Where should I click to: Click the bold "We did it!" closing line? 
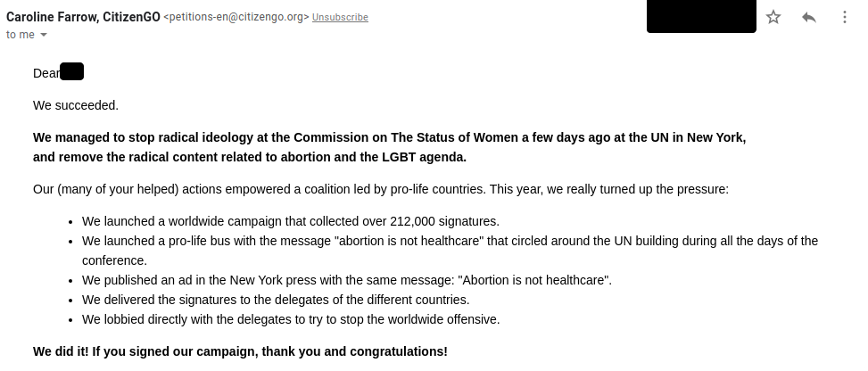point(240,351)
